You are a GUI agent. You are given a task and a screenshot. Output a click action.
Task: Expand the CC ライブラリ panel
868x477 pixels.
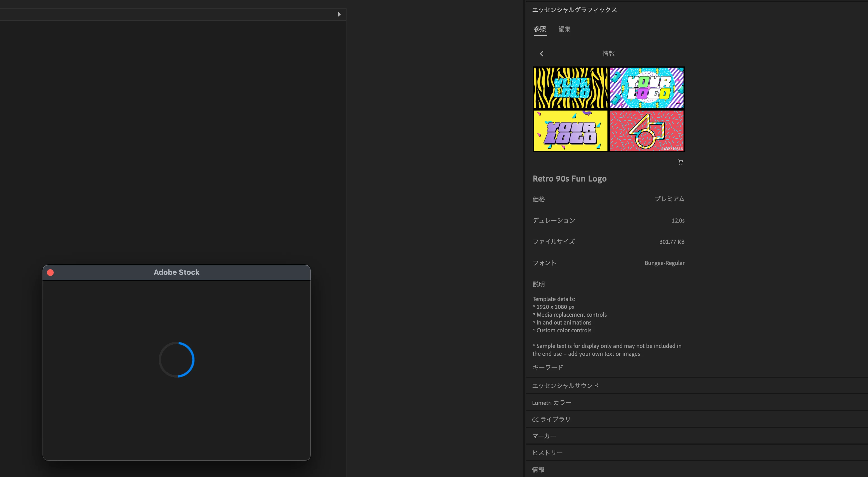tap(551, 419)
